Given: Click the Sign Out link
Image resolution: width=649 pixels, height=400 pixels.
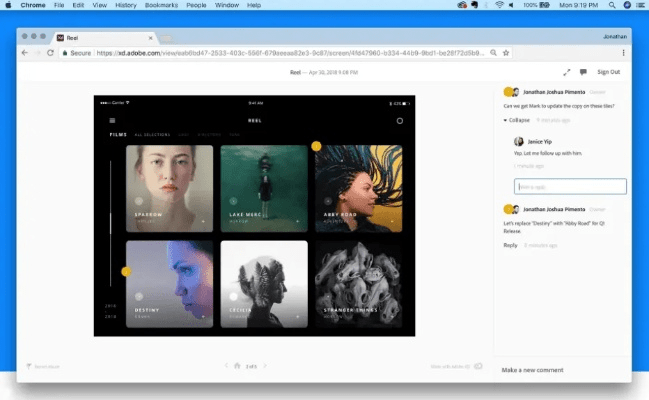Looking at the screenshot, I should point(608,72).
